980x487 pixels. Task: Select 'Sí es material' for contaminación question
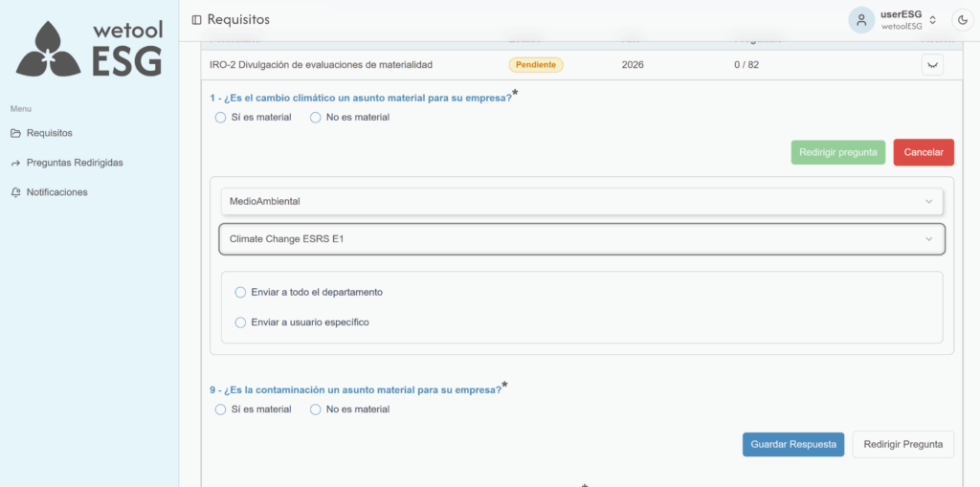[x=221, y=410]
